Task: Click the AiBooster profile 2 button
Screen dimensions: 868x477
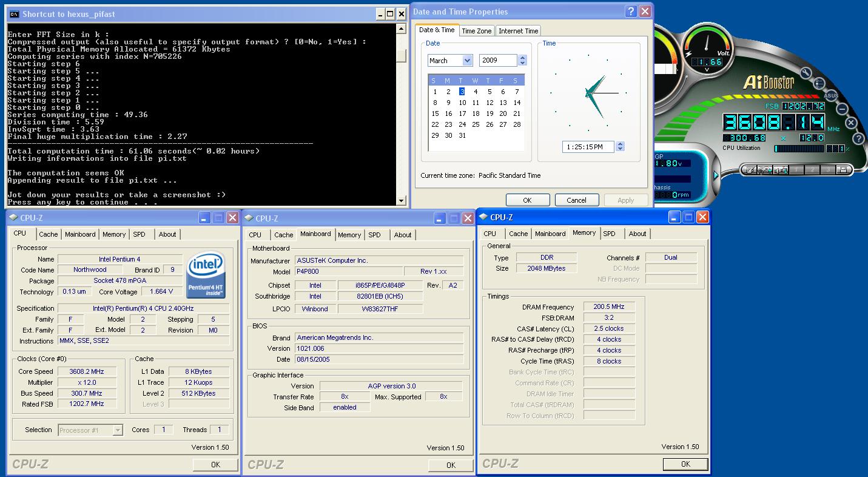Action: point(812,170)
